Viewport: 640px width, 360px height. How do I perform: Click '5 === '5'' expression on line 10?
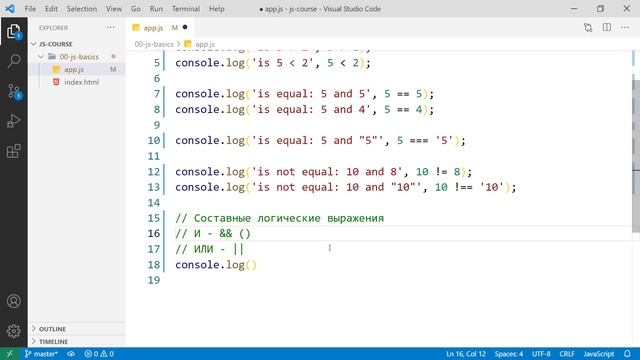(425, 140)
